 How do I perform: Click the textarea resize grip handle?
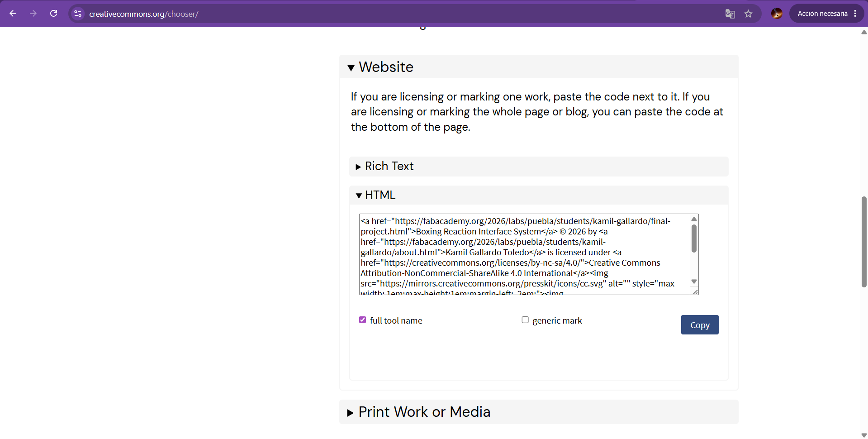tap(695, 291)
